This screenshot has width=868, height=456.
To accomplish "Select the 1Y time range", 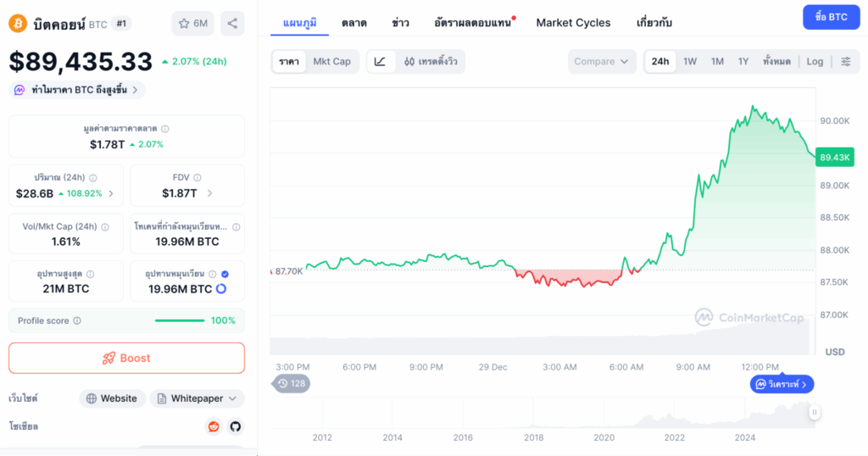I will pyautogui.click(x=743, y=61).
